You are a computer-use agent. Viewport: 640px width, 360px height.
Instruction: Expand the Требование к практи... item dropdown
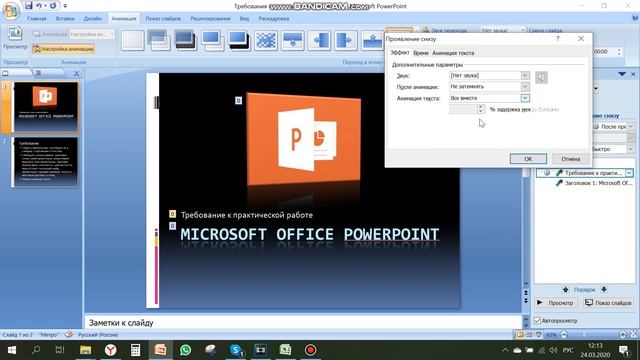point(629,173)
